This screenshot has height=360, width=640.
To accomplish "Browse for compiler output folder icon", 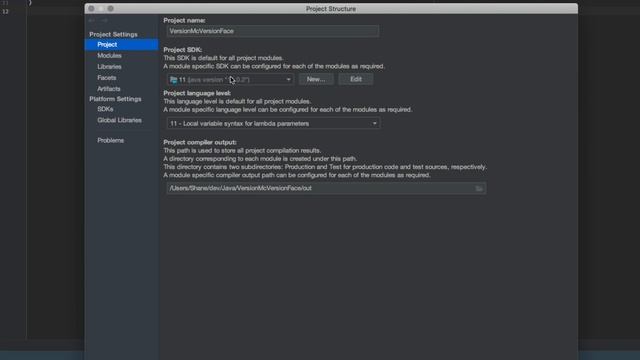I will coord(479,188).
